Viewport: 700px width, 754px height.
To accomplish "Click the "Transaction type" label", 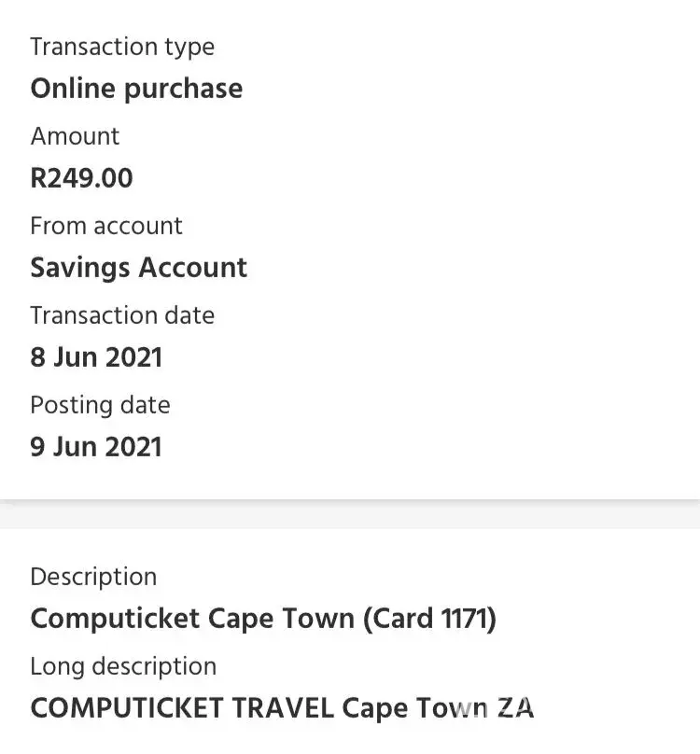I will [122, 47].
